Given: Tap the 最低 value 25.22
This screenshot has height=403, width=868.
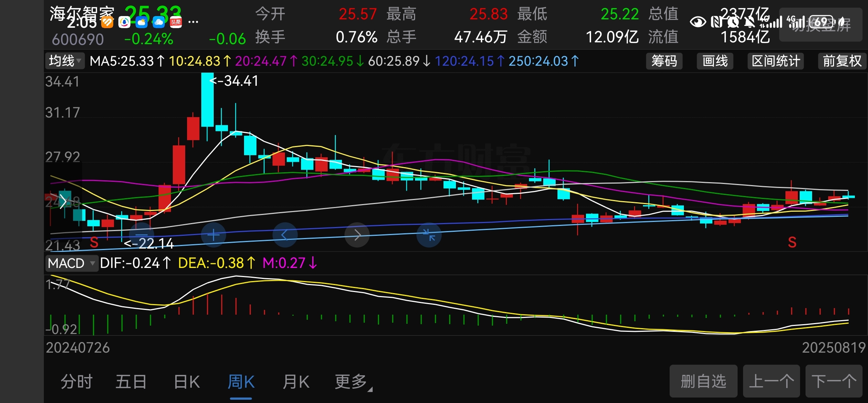Looking at the screenshot, I should (620, 14).
